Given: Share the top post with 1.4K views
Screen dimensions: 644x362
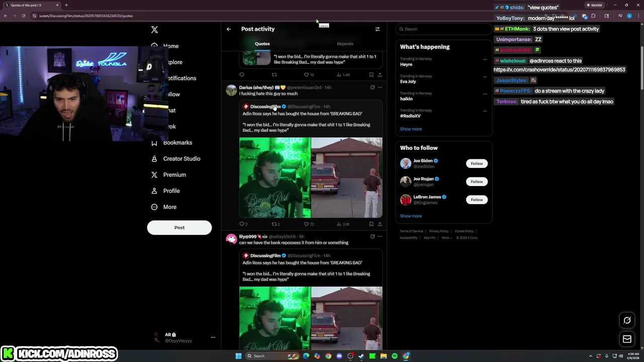Looking at the screenshot, I should tap(380, 75).
